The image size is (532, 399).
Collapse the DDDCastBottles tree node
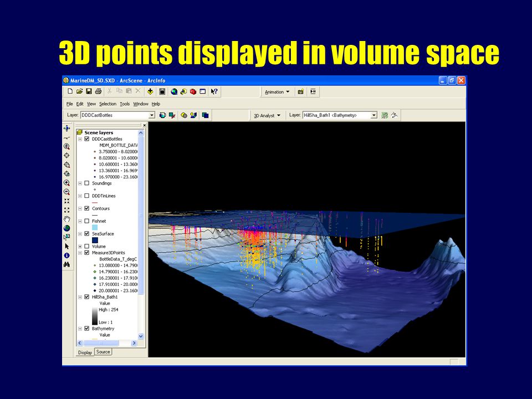[80, 139]
